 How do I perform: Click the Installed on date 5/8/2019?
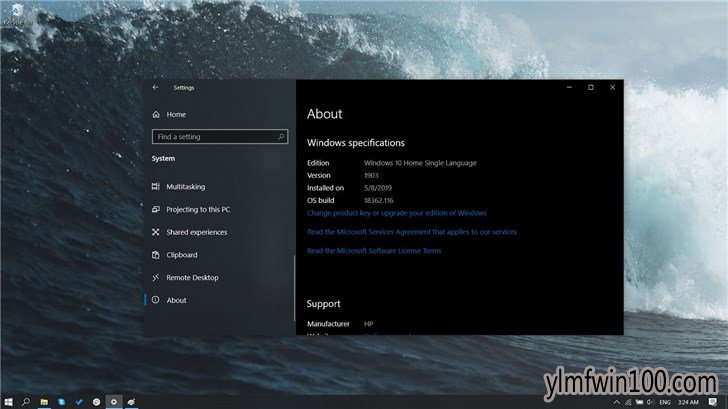click(378, 188)
